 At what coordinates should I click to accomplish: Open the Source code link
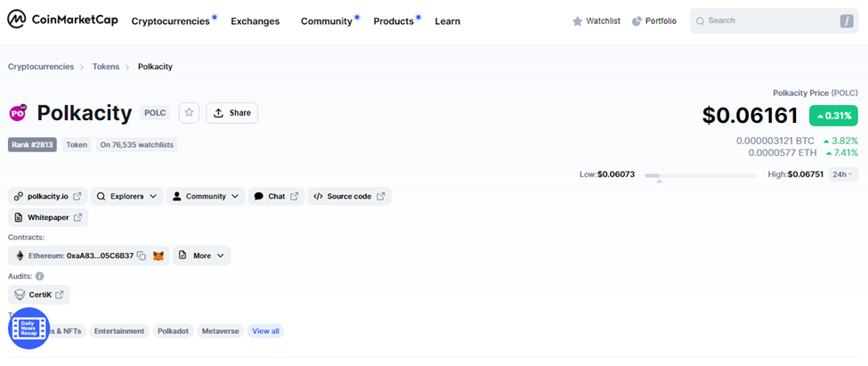point(349,196)
